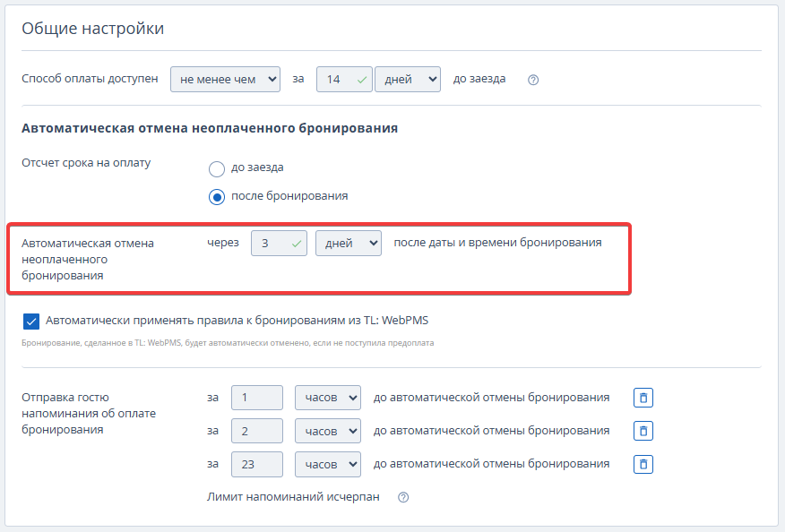
Task: Click the payment availability field with 14
Action: 344,79
